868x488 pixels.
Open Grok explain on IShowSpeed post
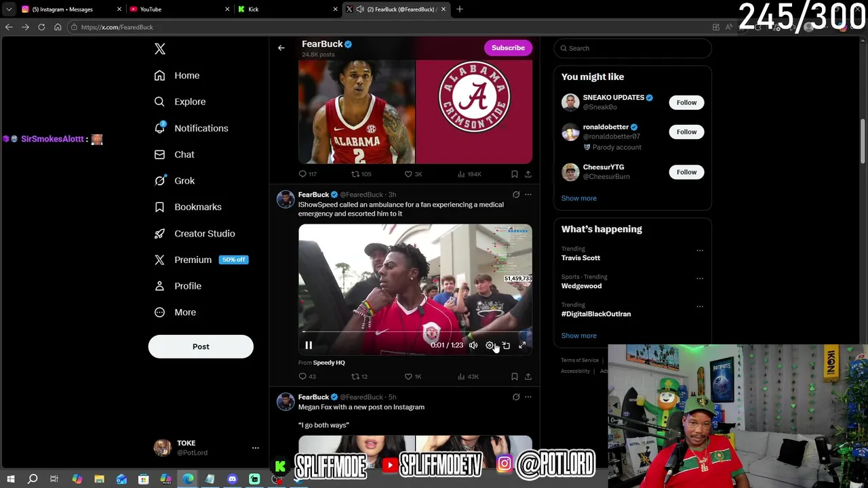(x=516, y=195)
